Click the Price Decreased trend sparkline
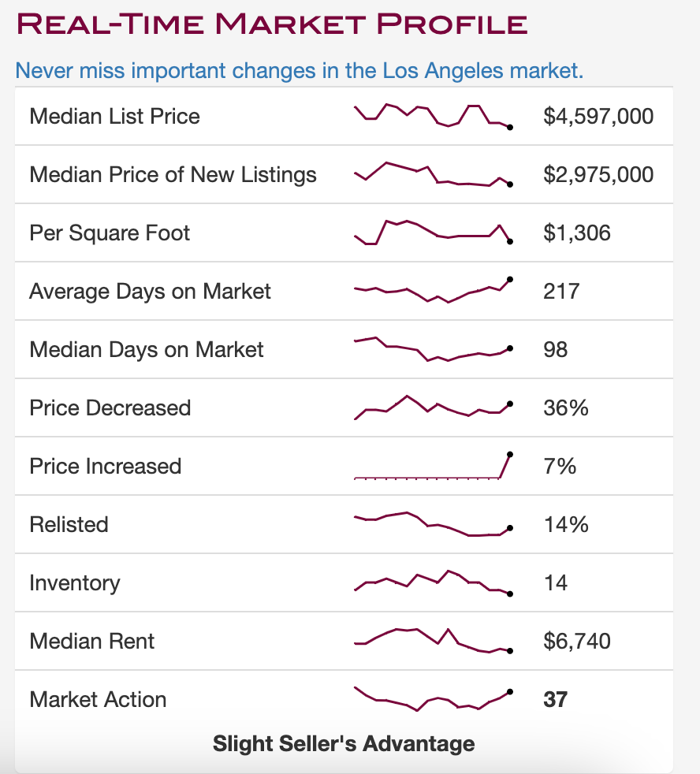The height and width of the screenshot is (774, 700). pos(434,407)
